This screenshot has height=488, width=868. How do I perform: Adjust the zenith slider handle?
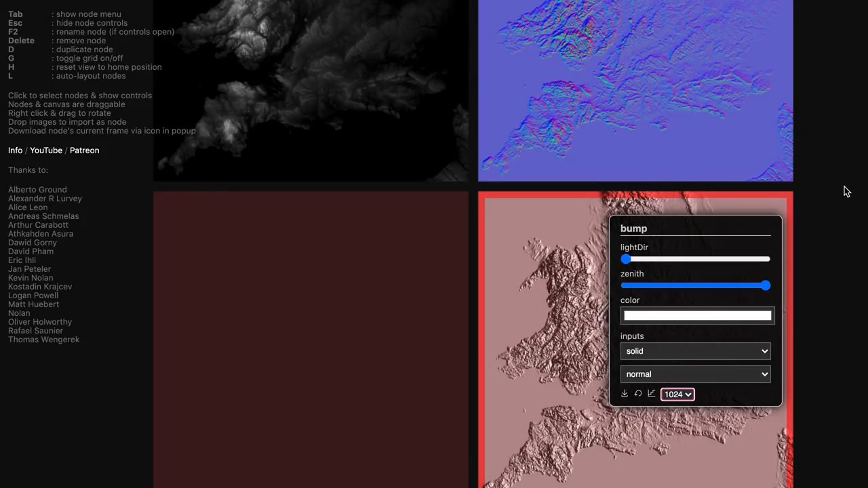click(x=766, y=285)
